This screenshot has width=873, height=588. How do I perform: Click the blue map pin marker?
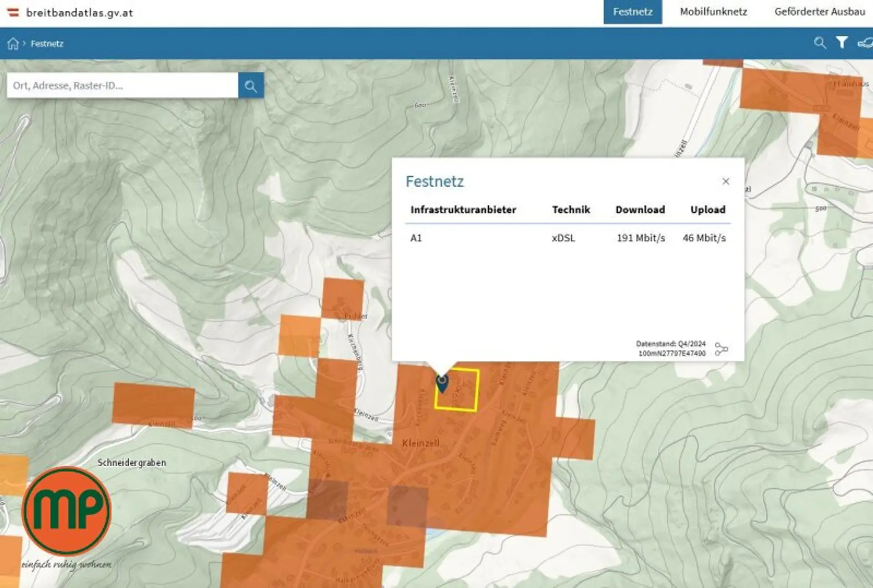442,383
